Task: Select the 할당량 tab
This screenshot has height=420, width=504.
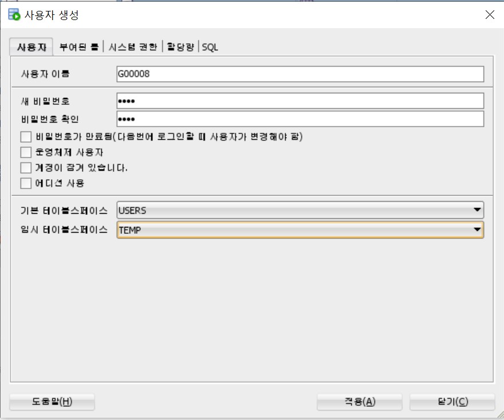Action: click(x=181, y=47)
